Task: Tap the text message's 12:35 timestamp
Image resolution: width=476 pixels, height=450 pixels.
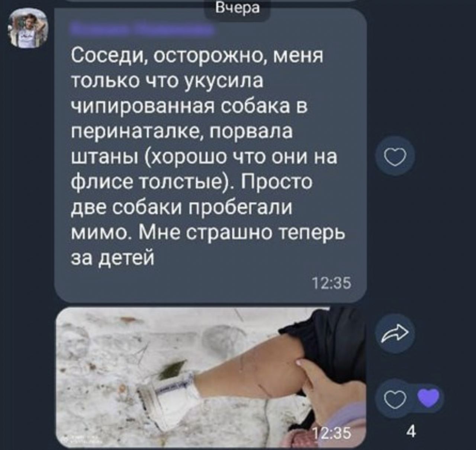Action: [x=331, y=284]
